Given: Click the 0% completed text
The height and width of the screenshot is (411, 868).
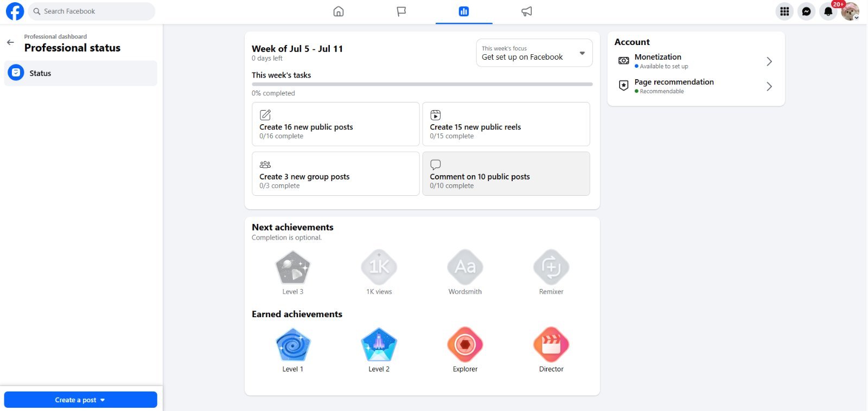Looking at the screenshot, I should coord(273,93).
